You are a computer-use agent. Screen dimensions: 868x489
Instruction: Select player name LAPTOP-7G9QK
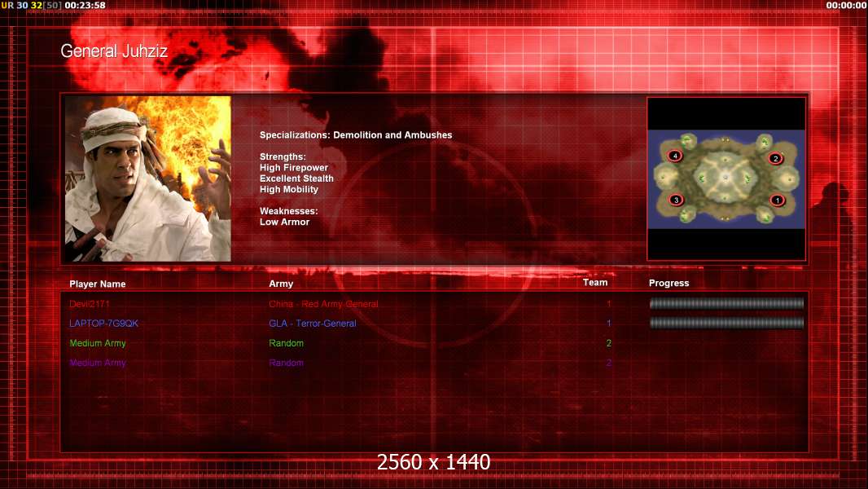104,324
